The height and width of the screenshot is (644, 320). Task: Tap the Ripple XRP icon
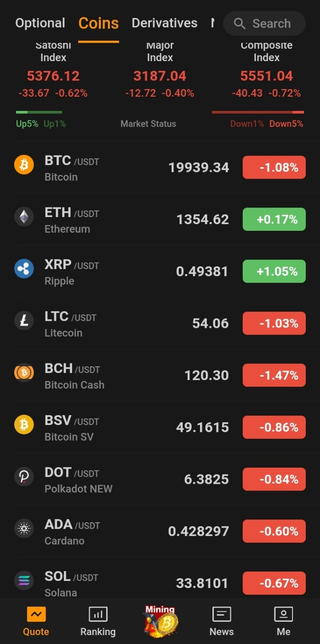24,269
